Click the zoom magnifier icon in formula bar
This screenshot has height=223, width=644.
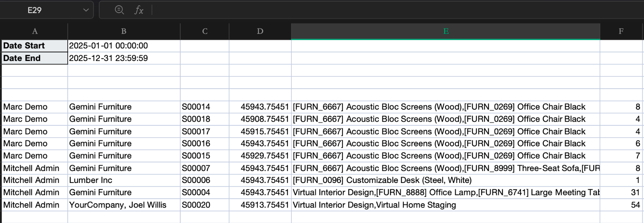[x=119, y=10]
